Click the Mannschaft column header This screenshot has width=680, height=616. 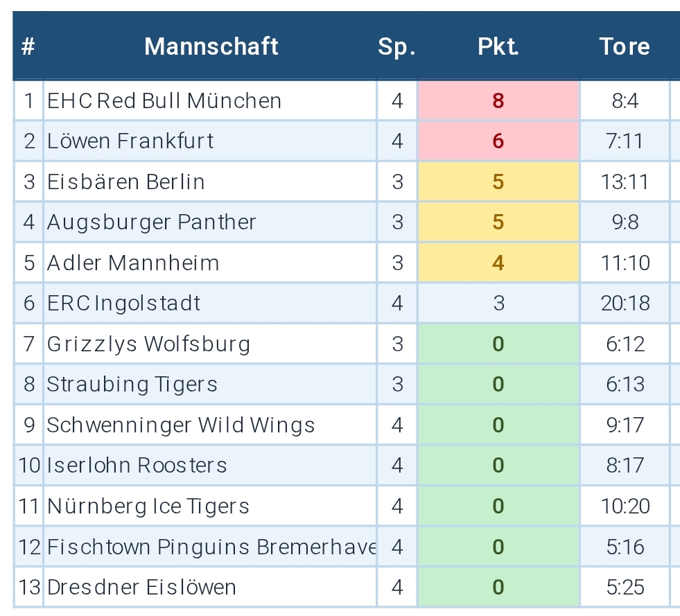[211, 47]
